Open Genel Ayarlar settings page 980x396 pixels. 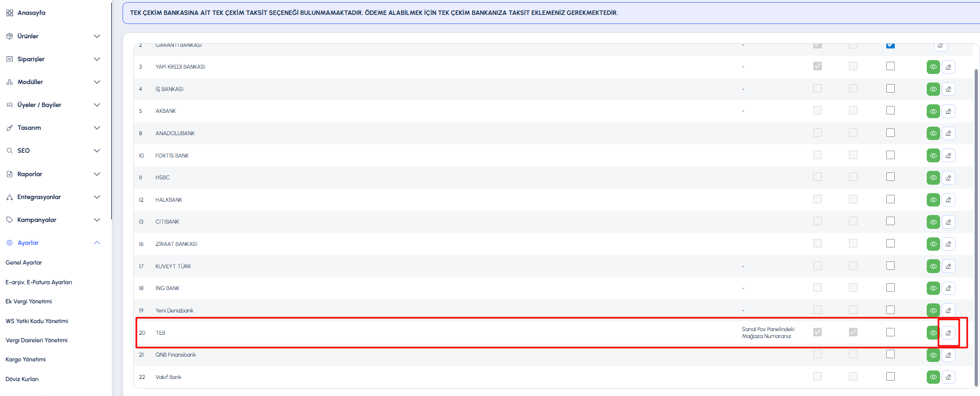[x=24, y=262]
